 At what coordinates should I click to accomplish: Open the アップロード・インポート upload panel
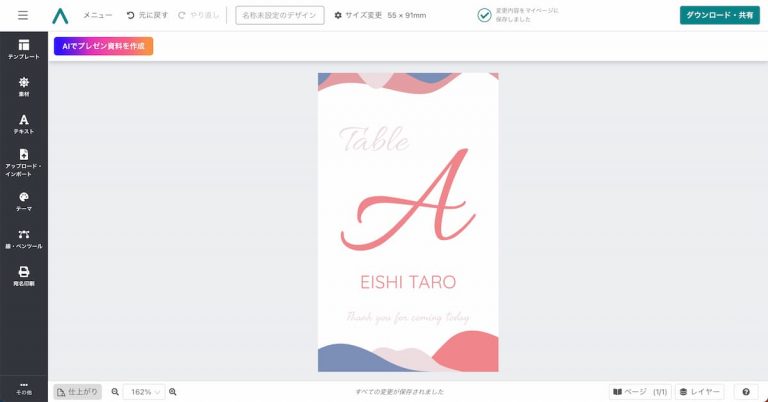tap(24, 163)
